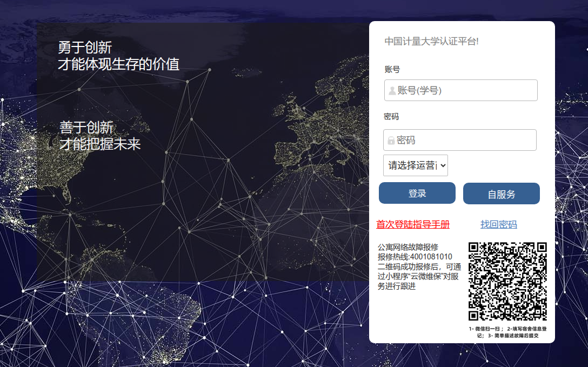
Task: Click the user icon in account field
Action: 392,91
